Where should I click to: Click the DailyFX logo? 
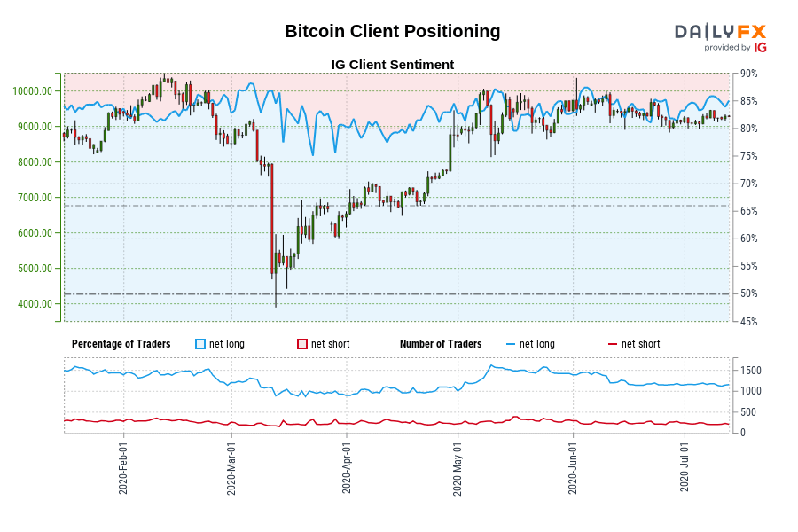pyautogui.click(x=720, y=32)
